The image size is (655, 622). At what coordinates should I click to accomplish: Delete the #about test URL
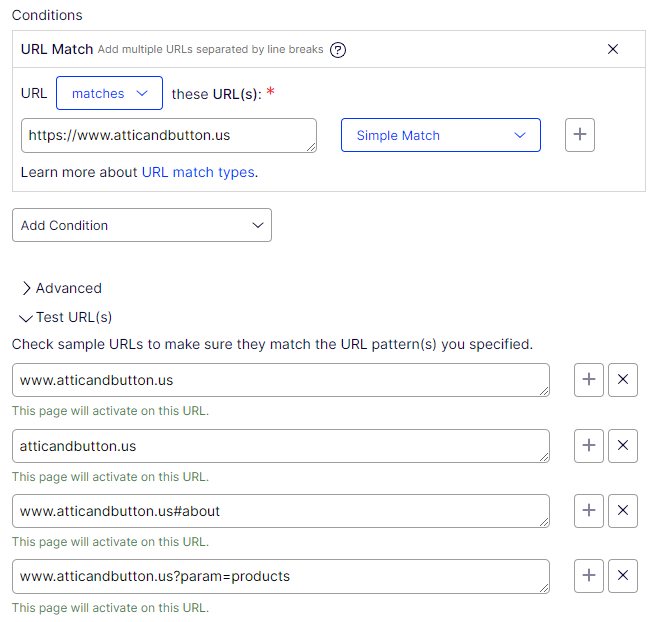pos(623,511)
